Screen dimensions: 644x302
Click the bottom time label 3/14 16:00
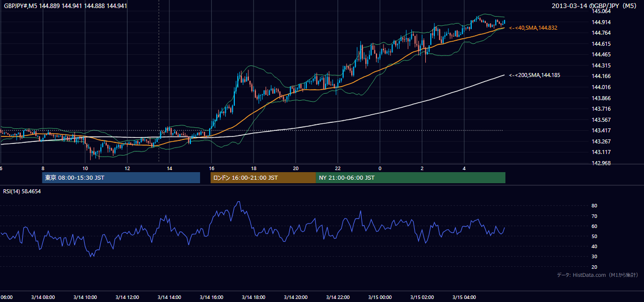coord(211,297)
